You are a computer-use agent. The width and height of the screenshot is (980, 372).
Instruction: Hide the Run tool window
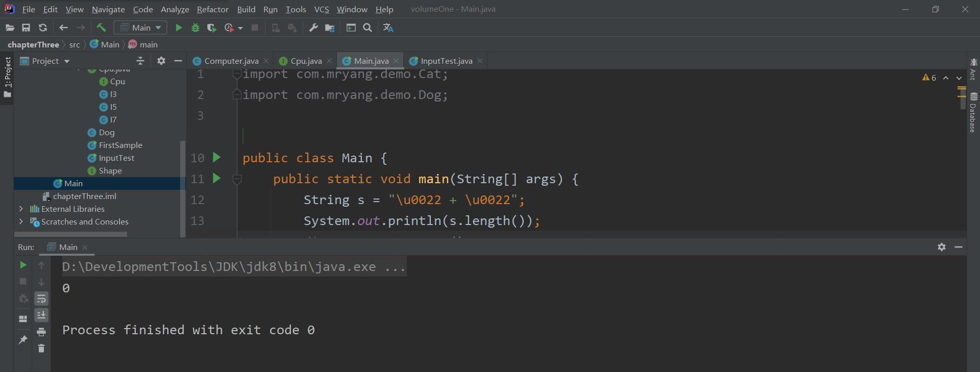(x=959, y=247)
